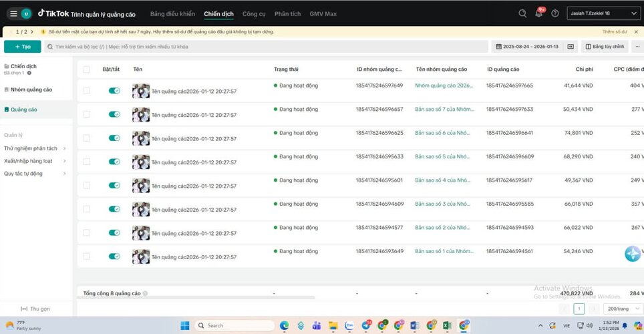
Task: Open Excel from the Windows taskbar
Action: (447, 325)
